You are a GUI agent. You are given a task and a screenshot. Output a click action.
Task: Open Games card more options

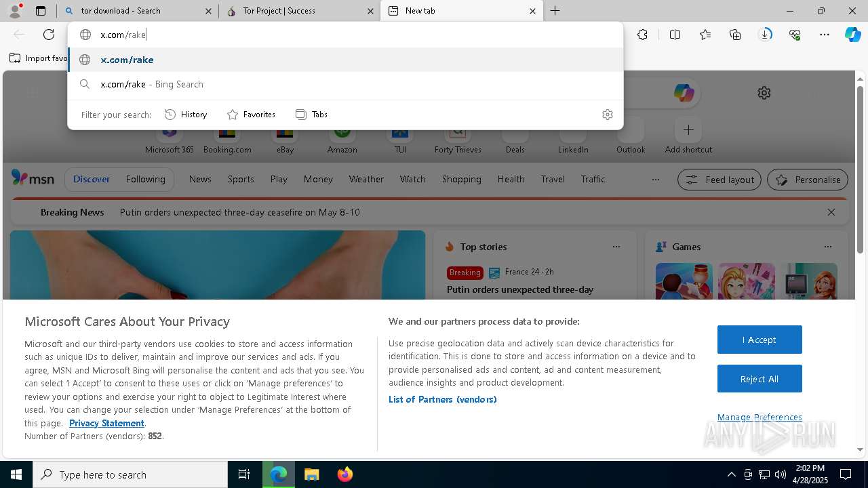pyautogui.click(x=828, y=247)
